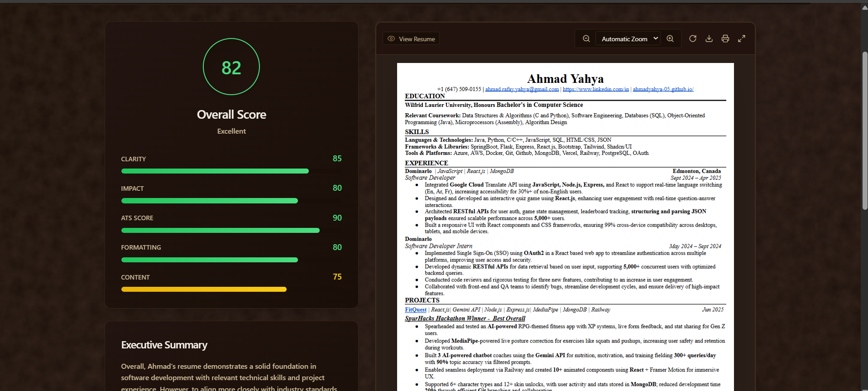Click the CONTENT label
Viewport: 868px width, 391px height.
135,277
